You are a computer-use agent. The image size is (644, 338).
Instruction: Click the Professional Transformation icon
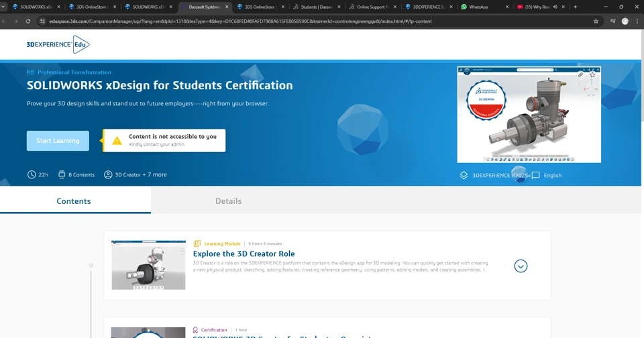(x=30, y=72)
